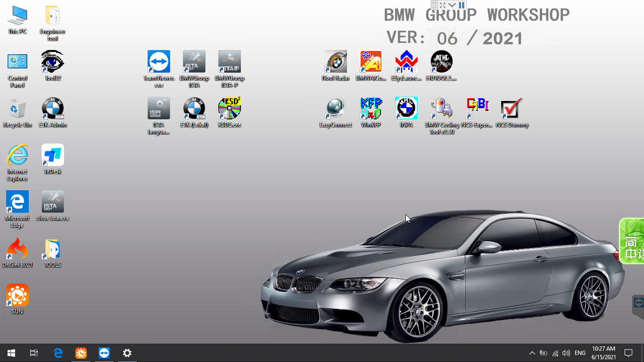Select the Recycle Bin icon
The height and width of the screenshot is (362, 644).
click(17, 113)
